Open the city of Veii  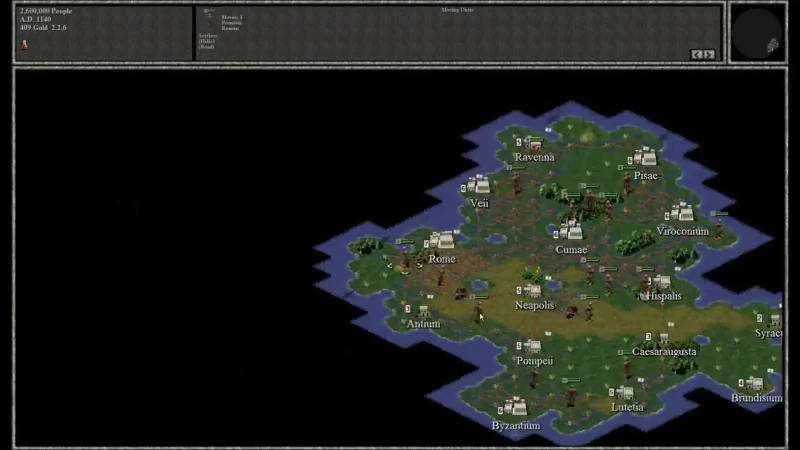point(479,185)
